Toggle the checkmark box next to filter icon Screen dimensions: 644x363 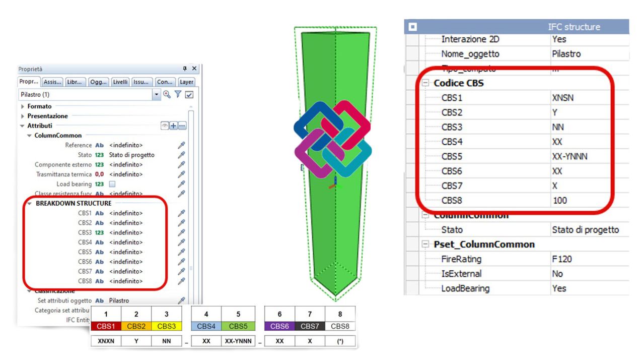(x=189, y=95)
